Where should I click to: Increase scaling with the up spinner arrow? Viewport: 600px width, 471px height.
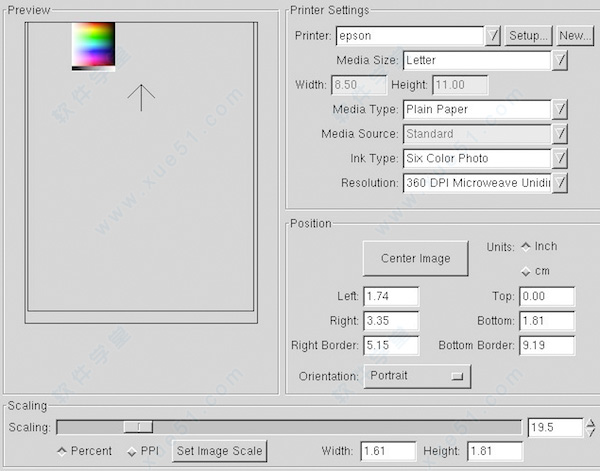(x=591, y=423)
